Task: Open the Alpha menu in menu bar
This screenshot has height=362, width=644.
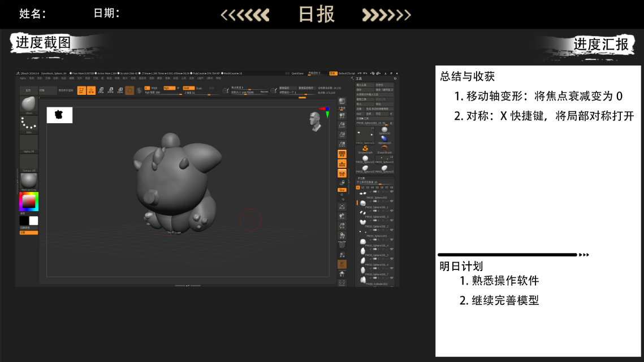Action: [x=23, y=78]
